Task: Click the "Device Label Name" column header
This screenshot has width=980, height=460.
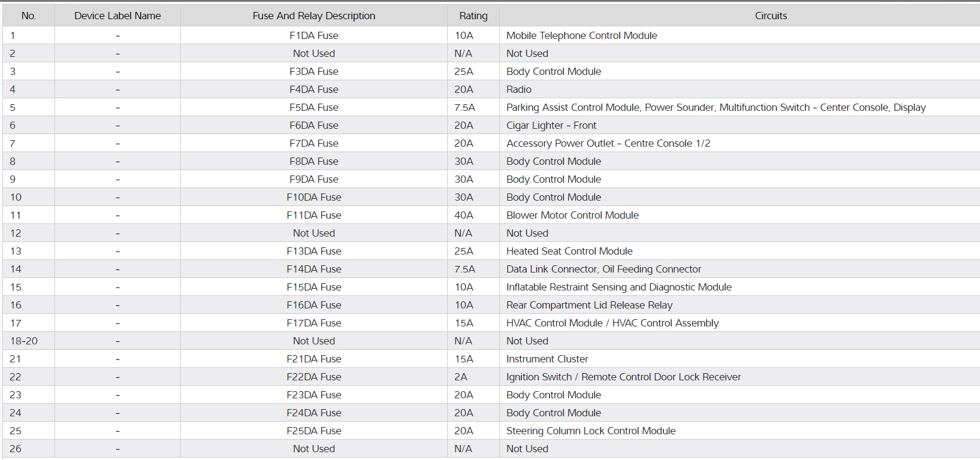Action: (117, 16)
